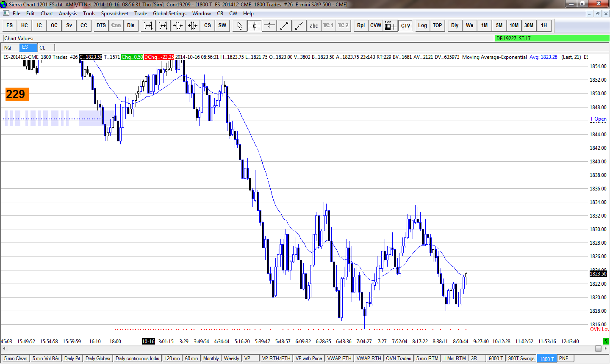Open the Chart menu

(x=47, y=14)
